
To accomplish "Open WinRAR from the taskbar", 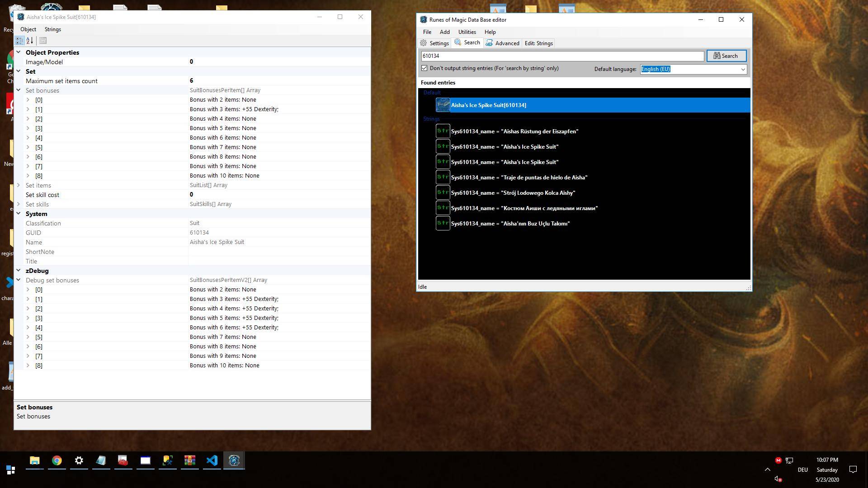I will [189, 460].
